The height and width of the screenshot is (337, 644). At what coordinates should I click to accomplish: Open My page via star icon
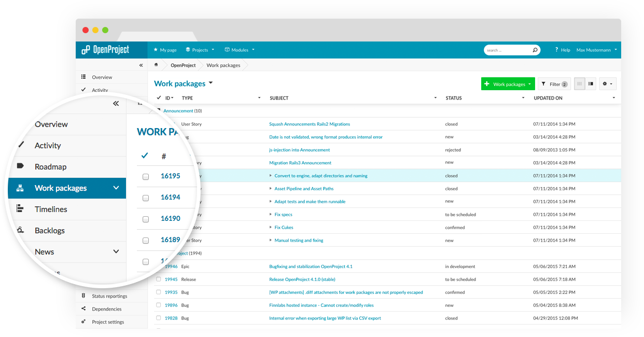pyautogui.click(x=156, y=50)
